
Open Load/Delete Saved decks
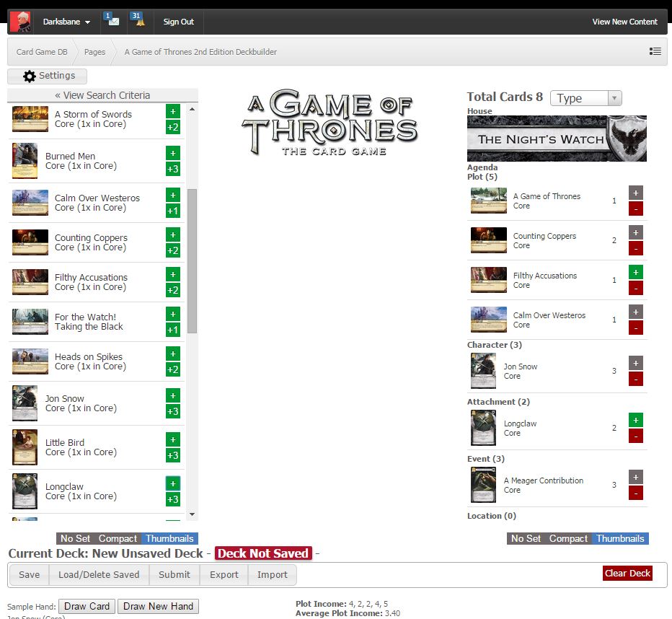99,574
